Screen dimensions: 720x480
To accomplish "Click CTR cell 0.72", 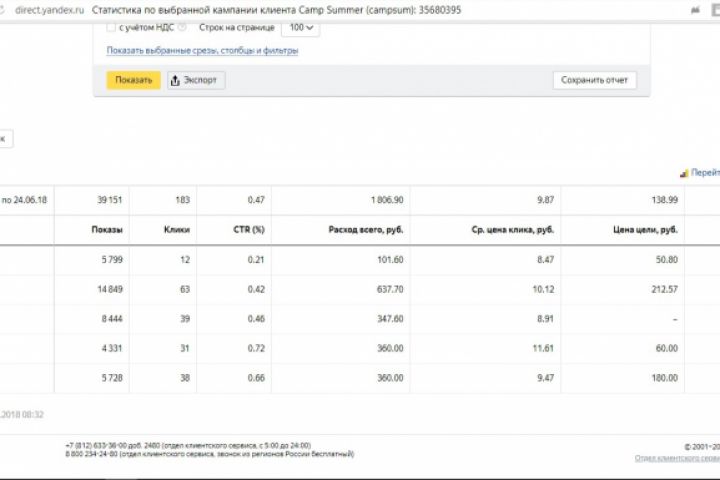I will (x=256, y=348).
